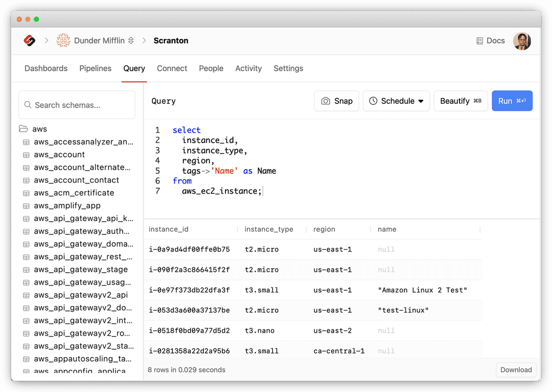Switch to the Dashboards tab
This screenshot has width=552, height=392.
pyautogui.click(x=45, y=68)
